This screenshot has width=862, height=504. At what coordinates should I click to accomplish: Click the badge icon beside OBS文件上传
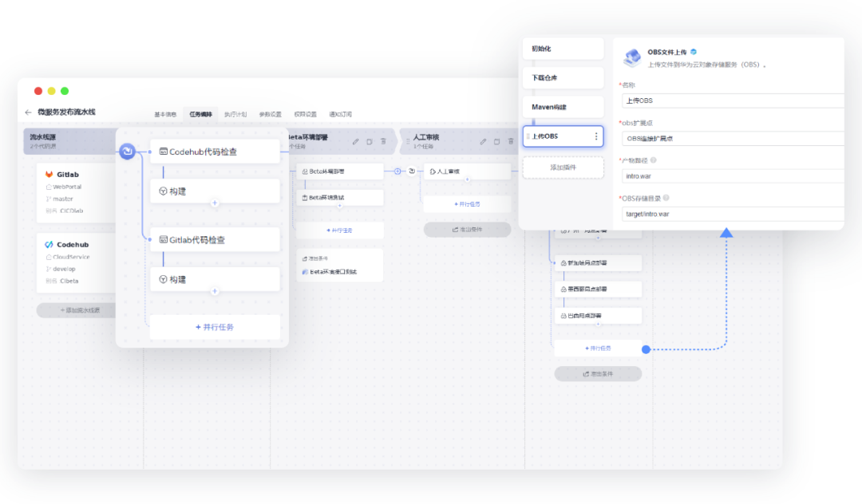point(694,52)
